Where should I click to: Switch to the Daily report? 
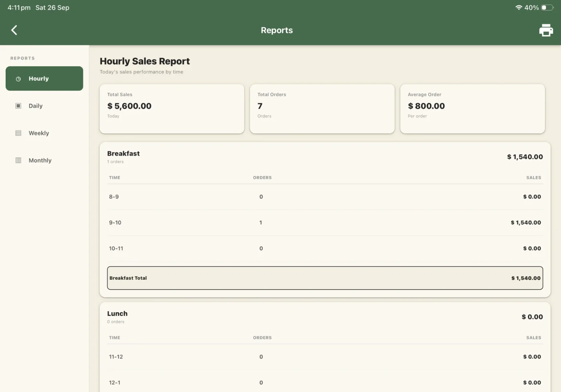tap(44, 106)
